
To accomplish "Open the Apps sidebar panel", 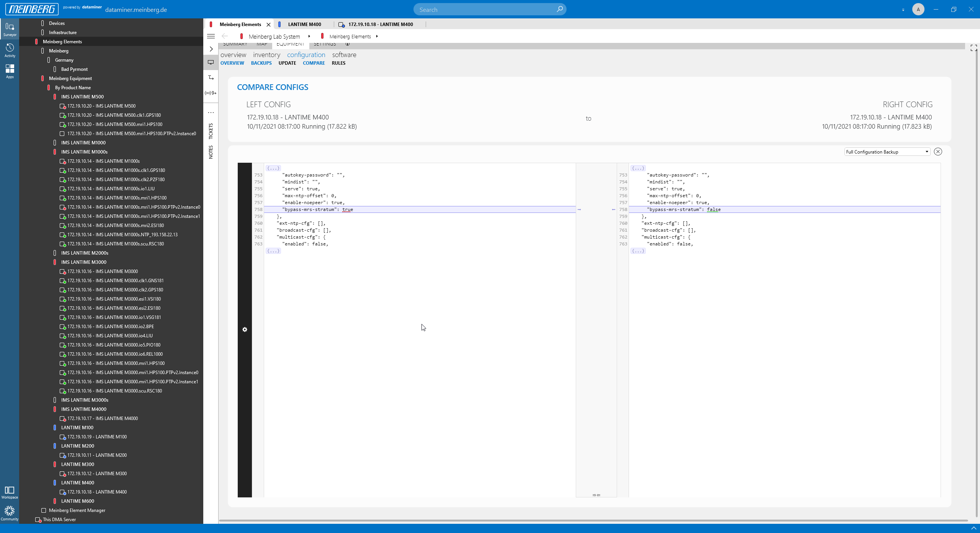I will [x=10, y=71].
